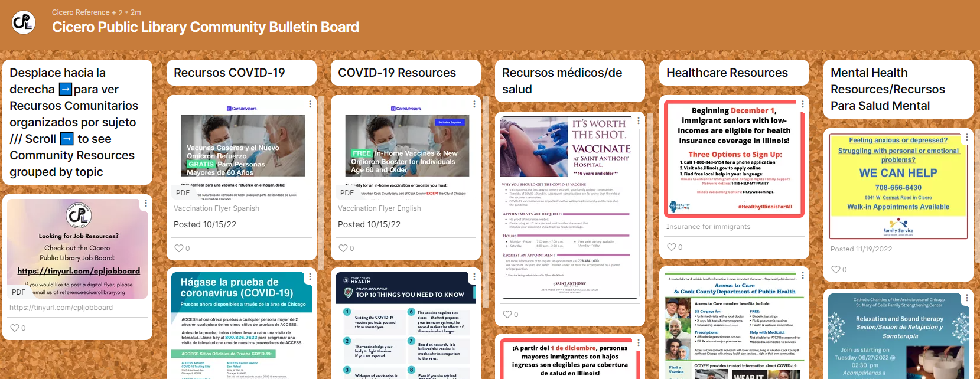Click the heart icon on the job board post
This screenshot has height=379, width=980.
point(15,328)
